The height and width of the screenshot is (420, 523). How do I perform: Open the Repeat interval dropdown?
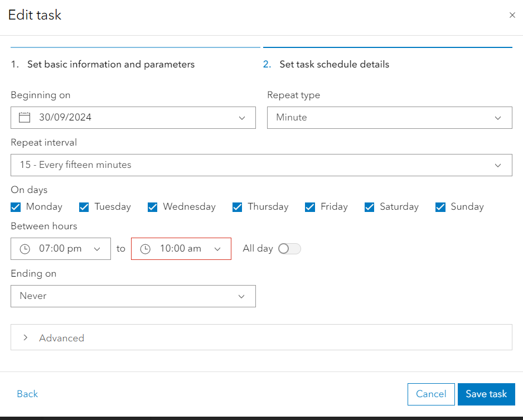pos(498,165)
